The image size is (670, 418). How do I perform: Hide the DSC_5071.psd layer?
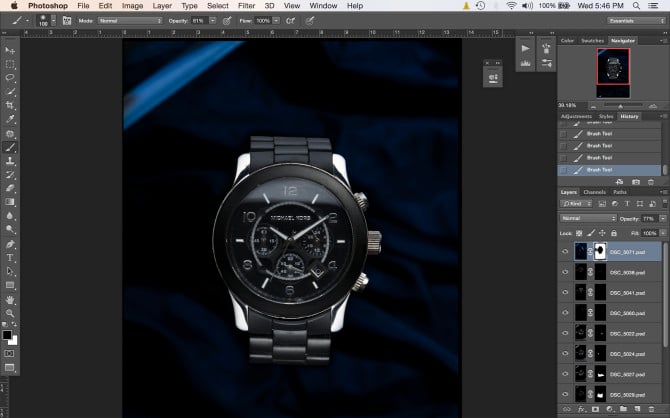coord(565,252)
